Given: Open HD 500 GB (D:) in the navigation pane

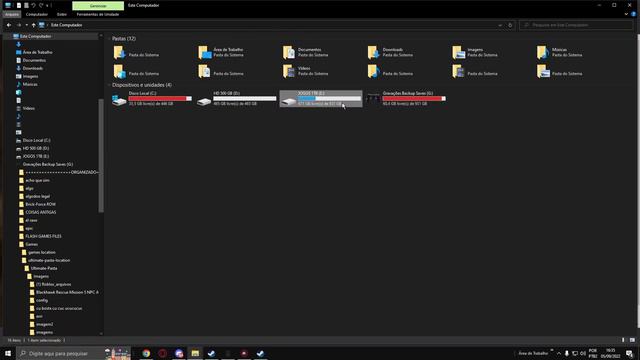Looking at the screenshot, I should click(36, 148).
